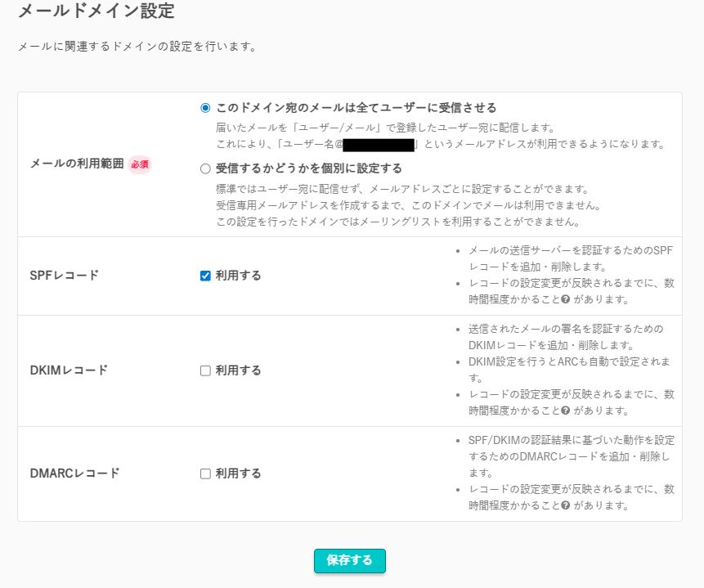Enable the DMARCレコード 利用する checkbox
The image size is (704, 588).
click(205, 474)
